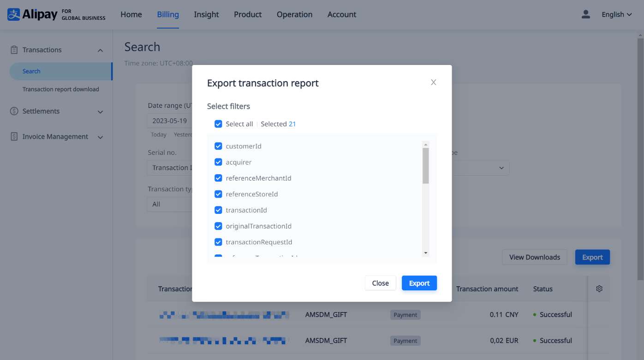
Task: Click the Export button in the dialog
Action: coord(419,283)
